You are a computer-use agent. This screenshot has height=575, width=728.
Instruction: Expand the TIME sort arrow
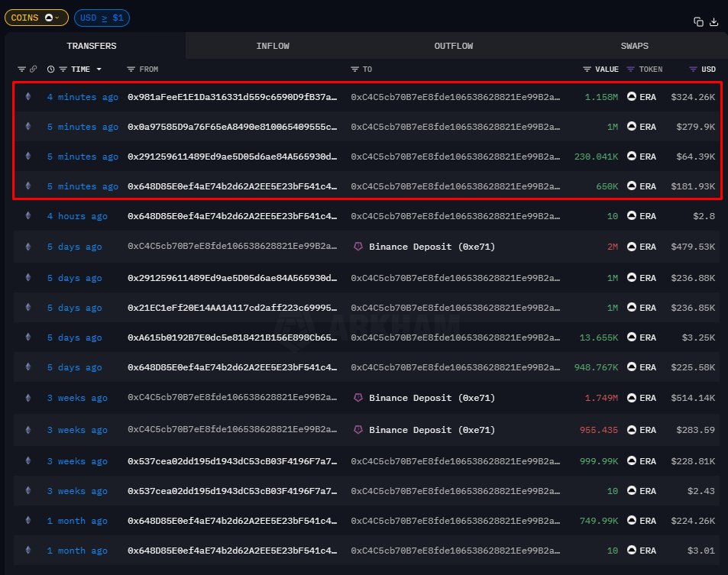[x=99, y=69]
